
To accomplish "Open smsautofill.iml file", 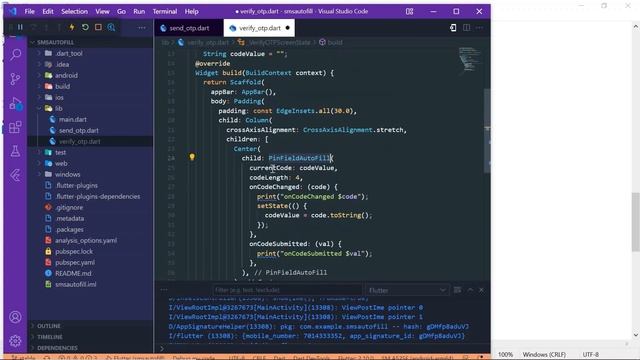I will [76, 284].
